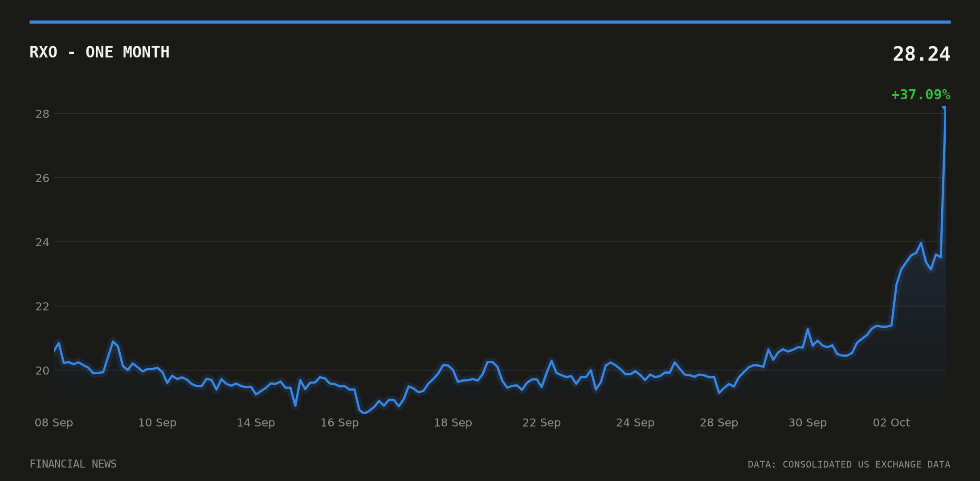
Task: Click the +37.09% change value
Action: (x=921, y=95)
